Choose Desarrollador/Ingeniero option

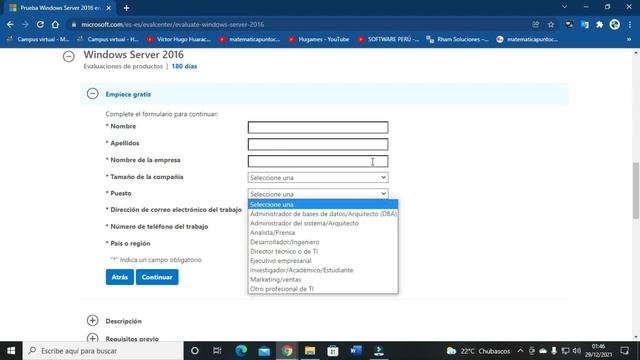(323, 242)
